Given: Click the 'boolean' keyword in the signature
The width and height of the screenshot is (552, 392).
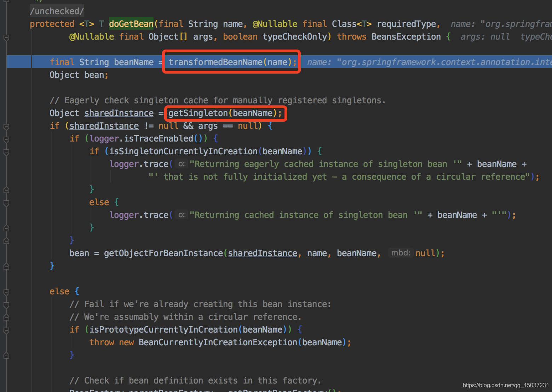Looking at the screenshot, I should point(240,37).
